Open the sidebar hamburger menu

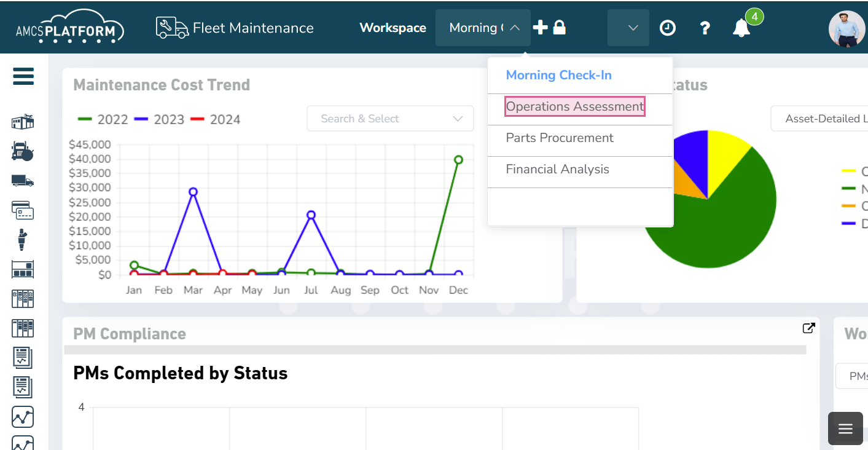coord(23,76)
